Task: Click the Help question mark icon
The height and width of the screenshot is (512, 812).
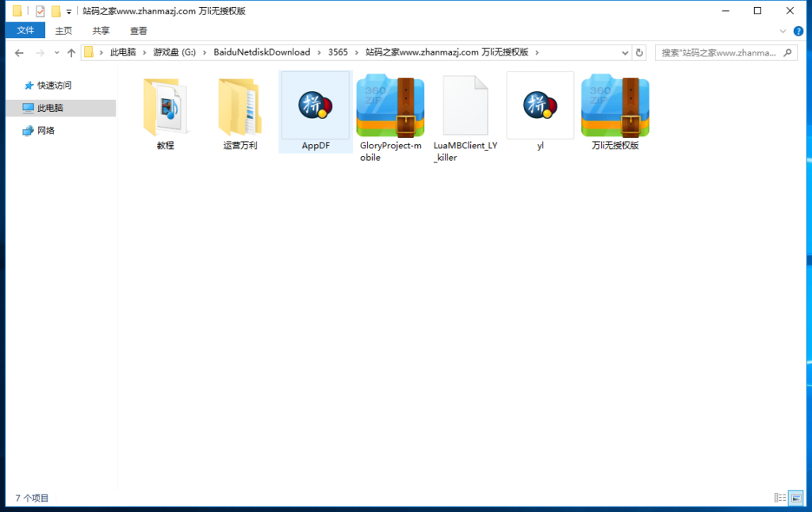Action: tap(798, 31)
